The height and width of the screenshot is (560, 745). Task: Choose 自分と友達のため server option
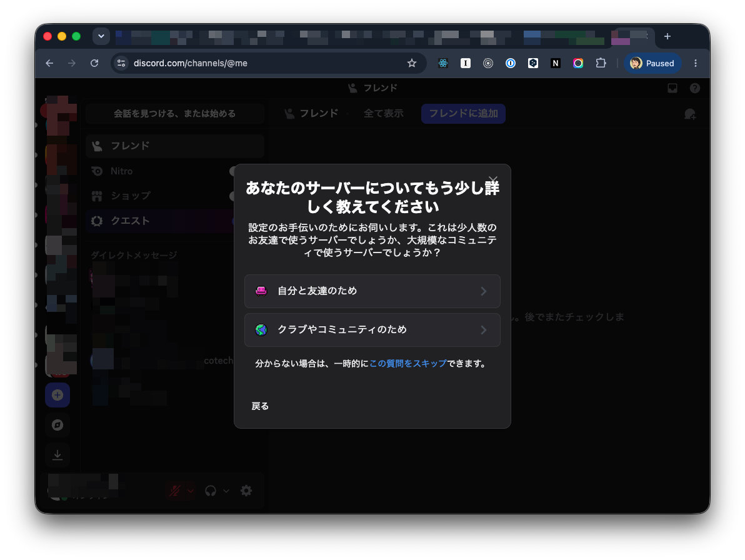pyautogui.click(x=372, y=291)
